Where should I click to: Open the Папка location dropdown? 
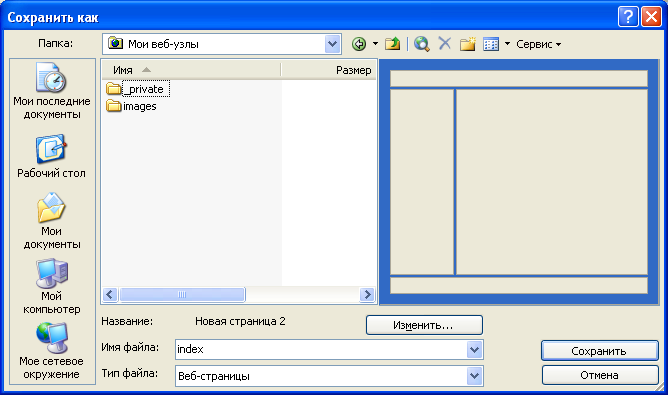(x=333, y=44)
